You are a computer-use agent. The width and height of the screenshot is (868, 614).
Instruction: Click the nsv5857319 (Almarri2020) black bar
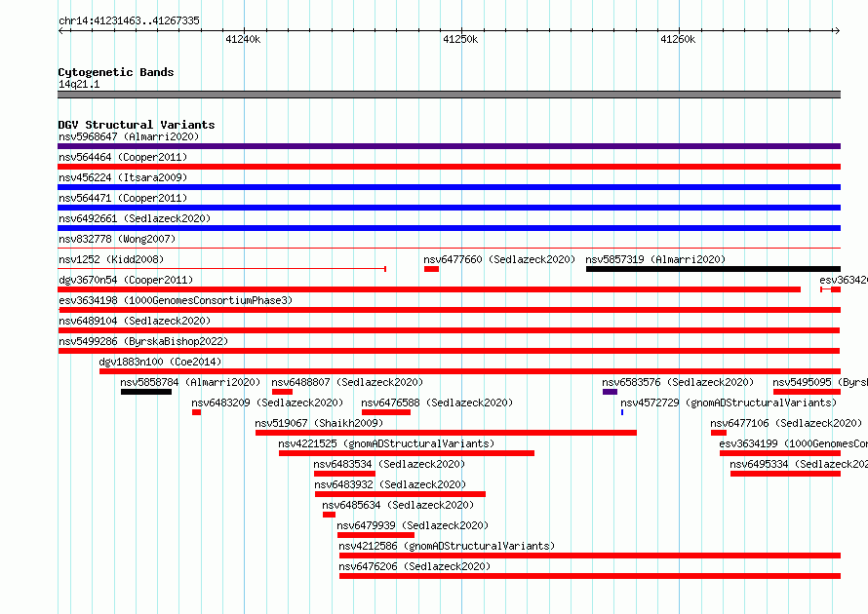pos(713,269)
